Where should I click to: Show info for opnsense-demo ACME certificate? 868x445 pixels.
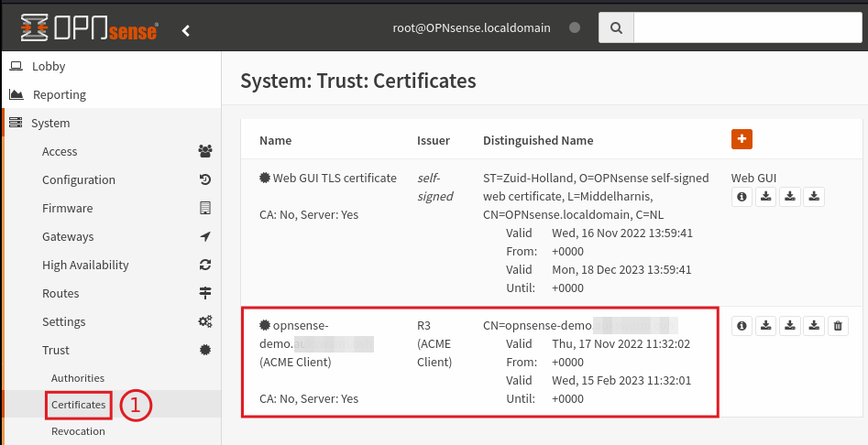pyautogui.click(x=742, y=326)
